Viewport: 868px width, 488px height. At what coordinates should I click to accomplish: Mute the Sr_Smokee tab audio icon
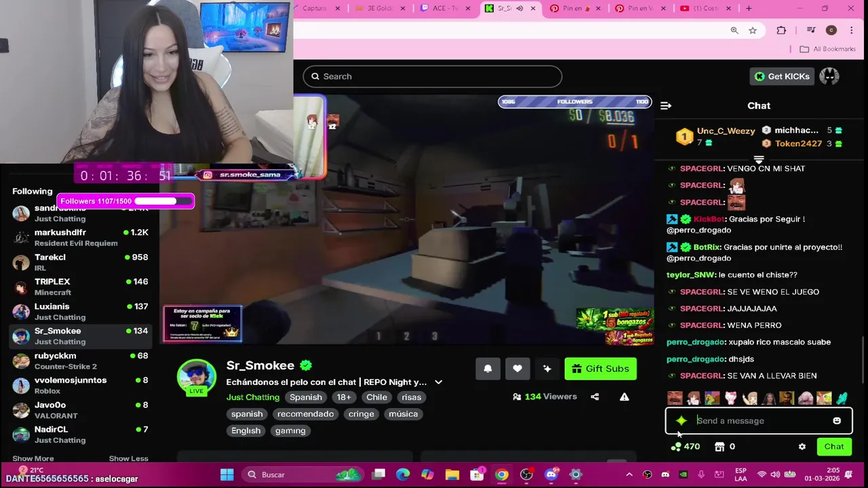pos(519,8)
